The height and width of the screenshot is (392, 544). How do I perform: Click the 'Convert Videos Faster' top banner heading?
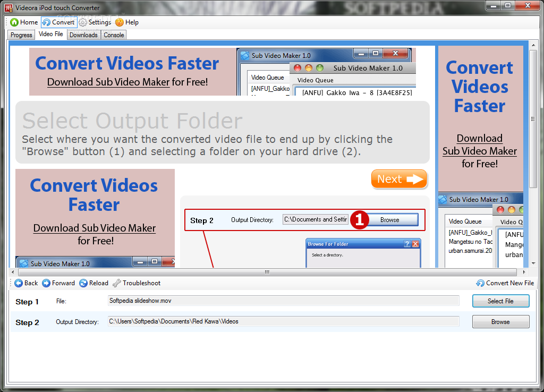pos(127,64)
